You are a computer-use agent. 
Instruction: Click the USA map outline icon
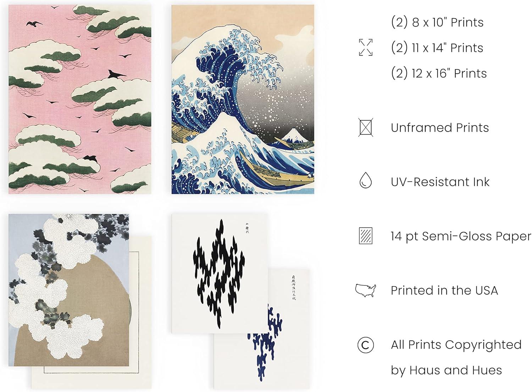tap(366, 290)
